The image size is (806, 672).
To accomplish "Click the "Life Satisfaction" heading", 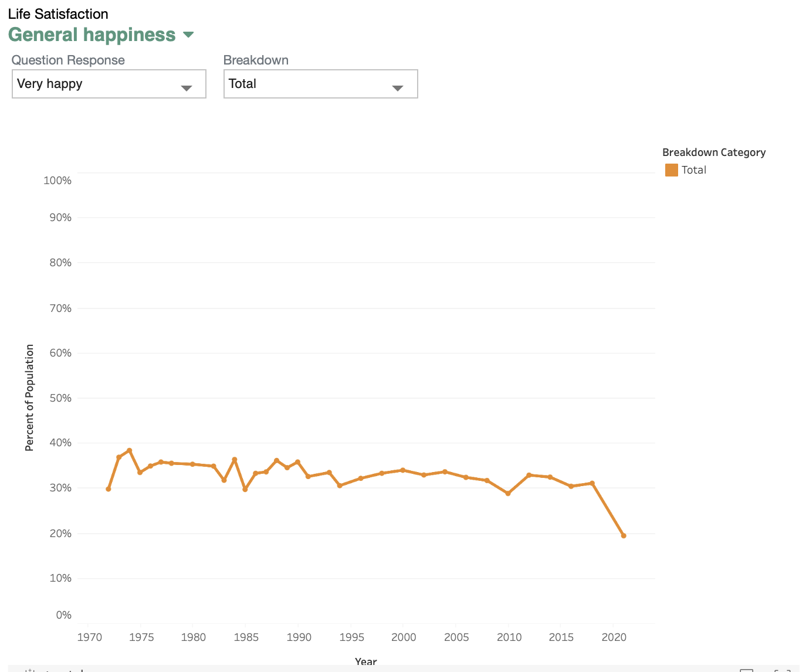I will click(x=58, y=14).
